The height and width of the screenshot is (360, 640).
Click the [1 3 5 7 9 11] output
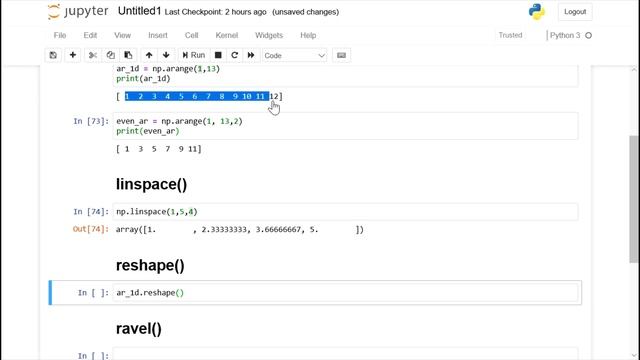tap(159, 149)
